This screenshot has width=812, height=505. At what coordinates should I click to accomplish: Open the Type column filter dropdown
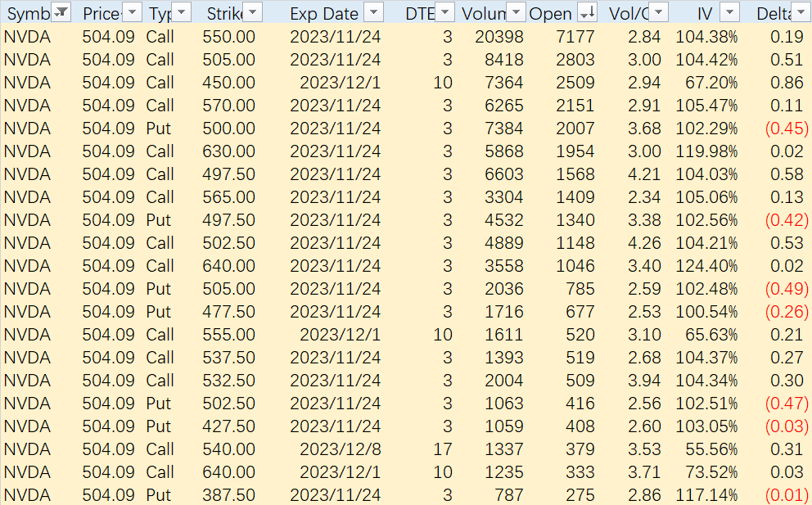(182, 12)
